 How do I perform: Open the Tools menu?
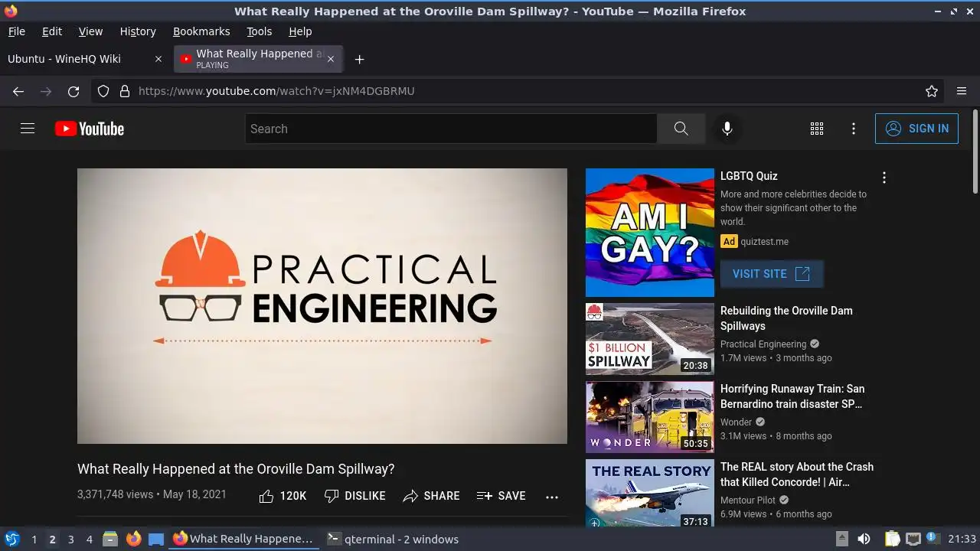pyautogui.click(x=260, y=31)
